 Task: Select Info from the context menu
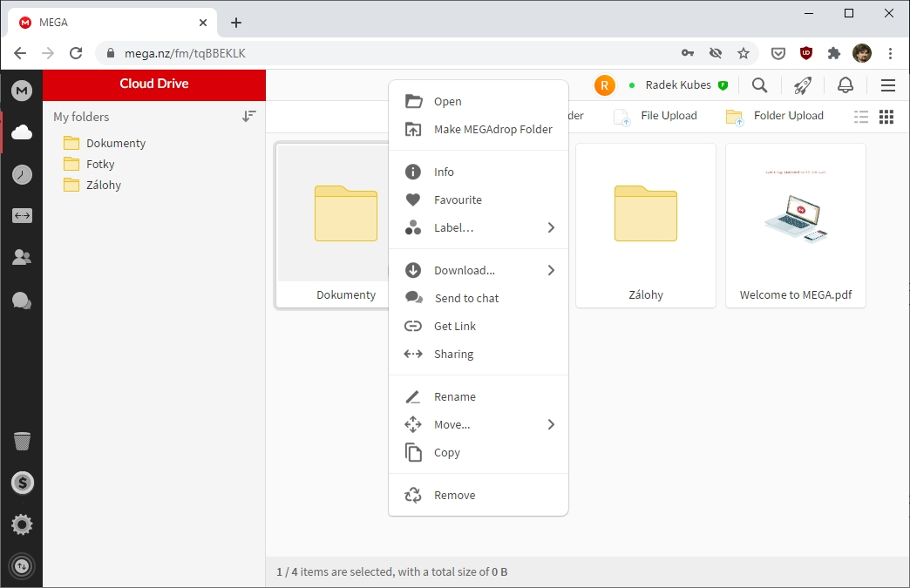click(x=479, y=172)
